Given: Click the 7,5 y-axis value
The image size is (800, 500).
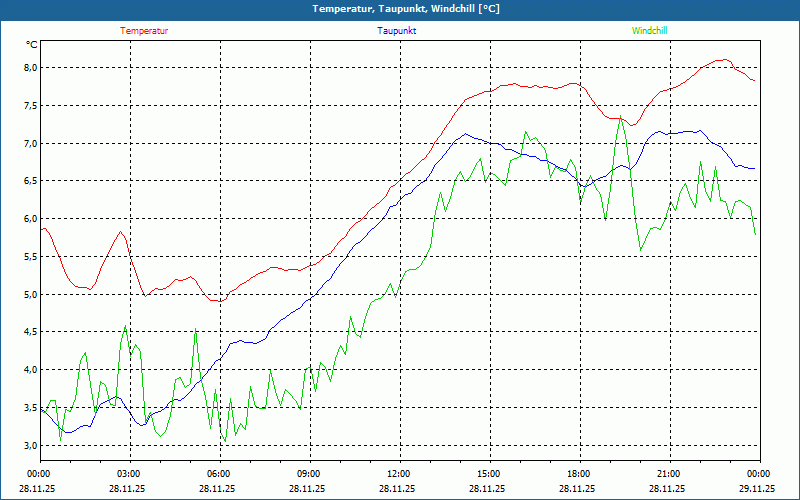Looking at the screenshot, I should (31, 106).
